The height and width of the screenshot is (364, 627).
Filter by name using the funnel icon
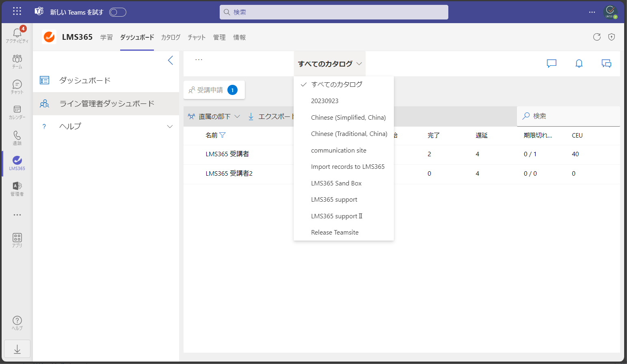pyautogui.click(x=223, y=135)
